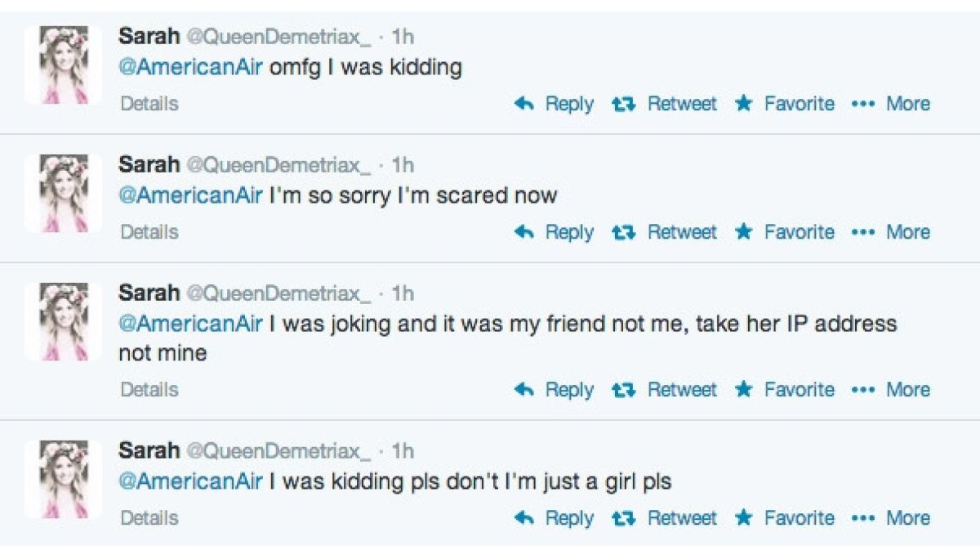
Task: Click Reply text on "IP address" tweet
Action: click(x=569, y=390)
